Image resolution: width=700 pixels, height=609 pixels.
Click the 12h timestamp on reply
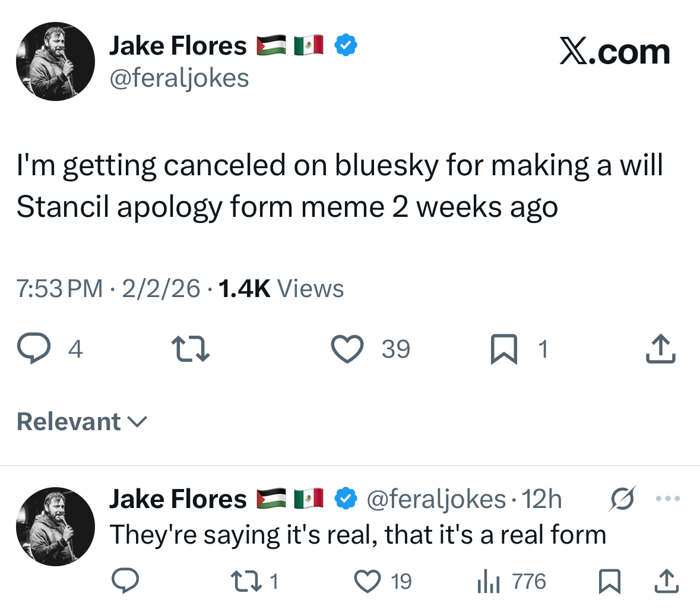coord(541,499)
